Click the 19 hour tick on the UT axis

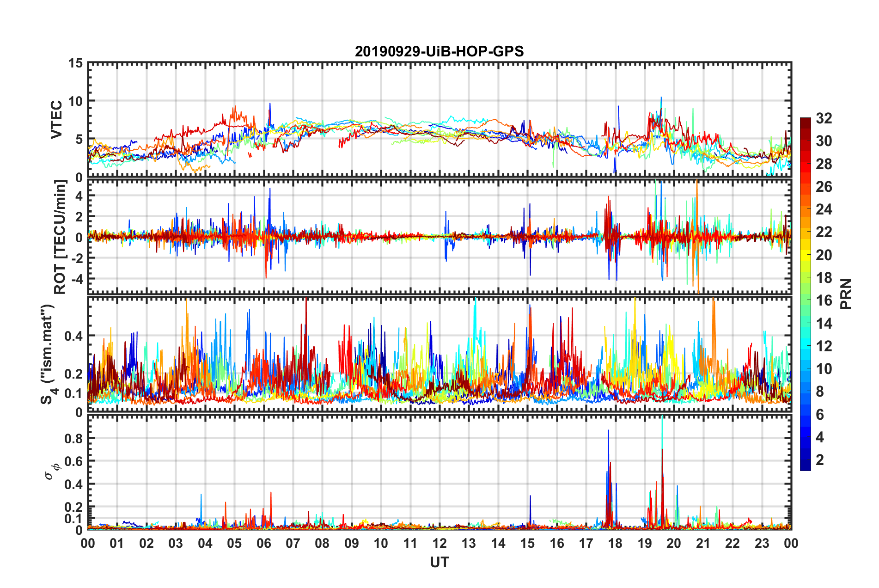coord(645,543)
